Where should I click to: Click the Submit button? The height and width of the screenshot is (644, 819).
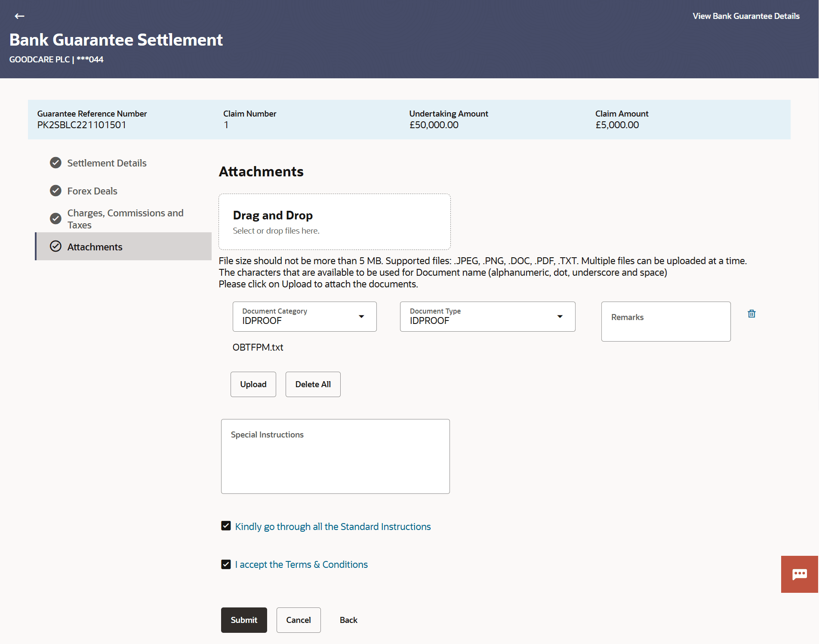pos(243,620)
